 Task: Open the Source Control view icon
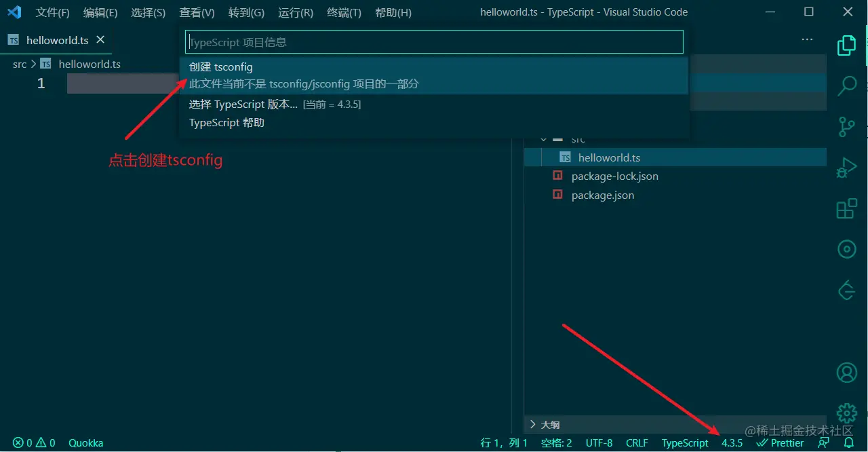pyautogui.click(x=846, y=127)
